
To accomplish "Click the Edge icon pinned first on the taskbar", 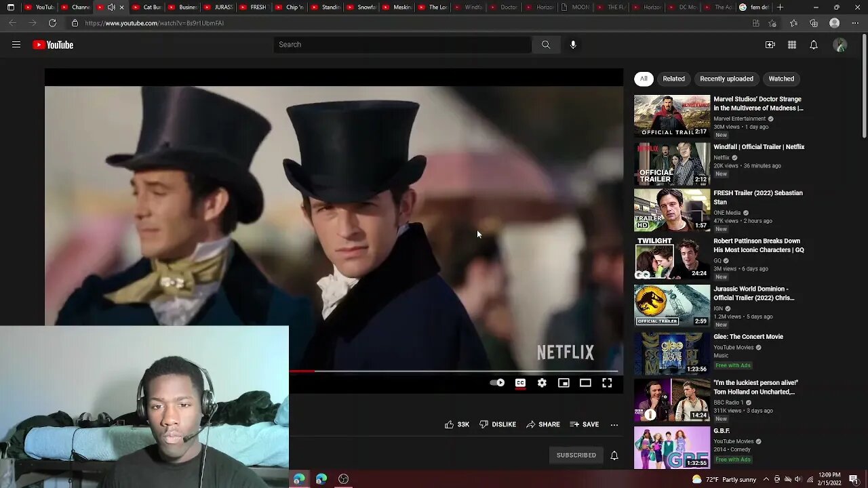I will coord(299,479).
